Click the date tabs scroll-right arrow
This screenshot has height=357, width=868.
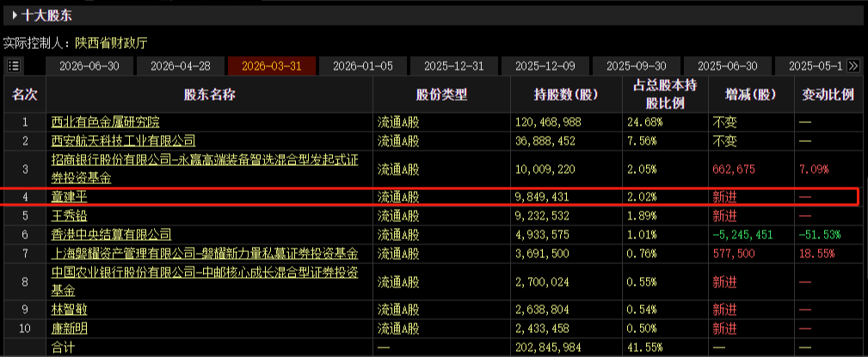tap(853, 66)
